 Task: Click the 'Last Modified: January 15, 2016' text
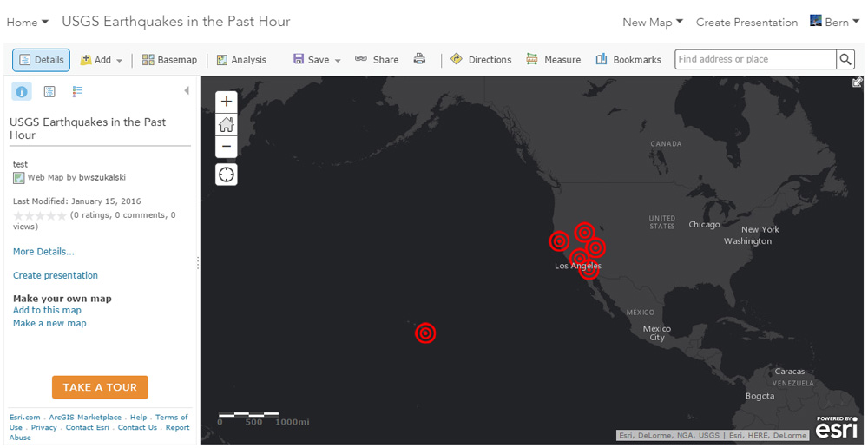77,201
